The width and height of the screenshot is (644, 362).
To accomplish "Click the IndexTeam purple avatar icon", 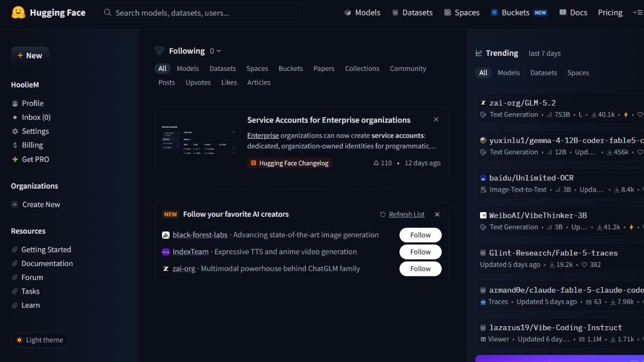I will (166, 252).
